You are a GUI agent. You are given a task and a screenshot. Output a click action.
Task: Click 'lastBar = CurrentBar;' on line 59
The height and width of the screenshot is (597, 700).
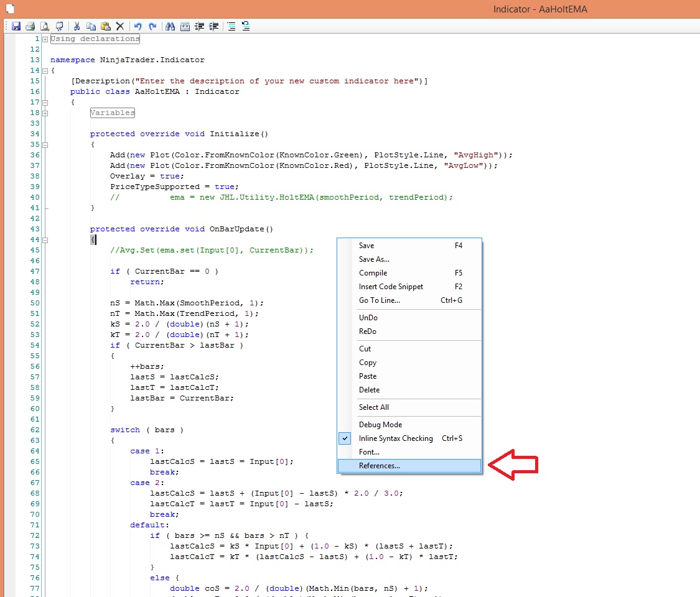[x=182, y=399]
